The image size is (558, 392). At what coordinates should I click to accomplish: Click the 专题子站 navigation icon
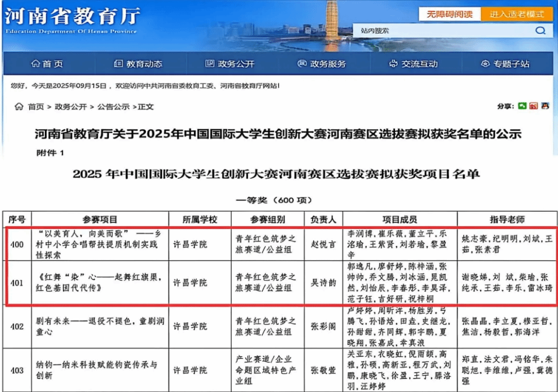(x=485, y=64)
